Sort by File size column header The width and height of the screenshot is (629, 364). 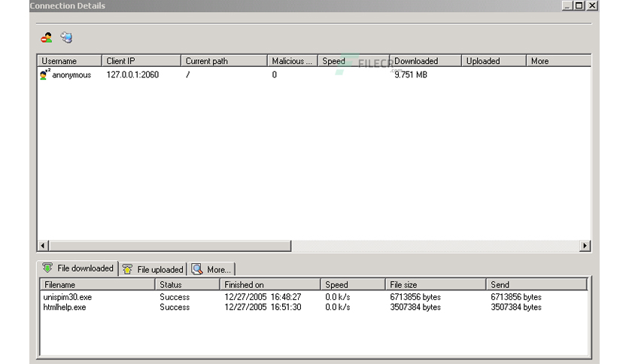[436, 284]
